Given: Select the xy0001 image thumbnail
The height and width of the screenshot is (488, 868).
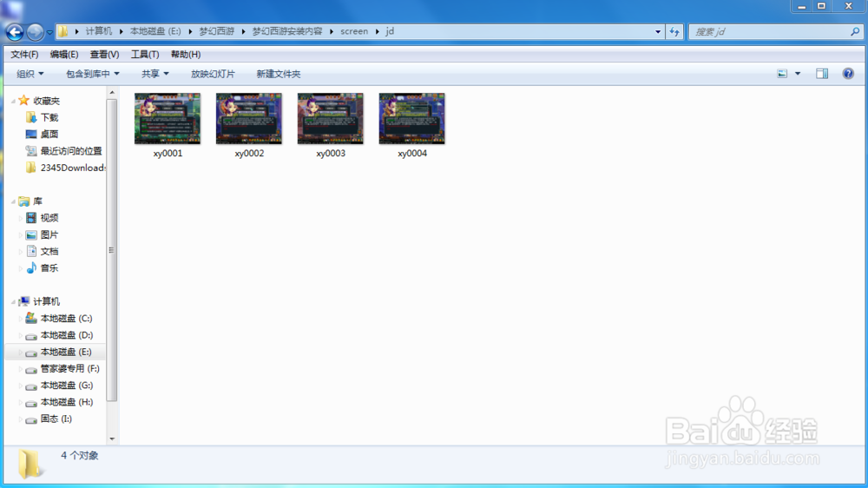Looking at the screenshot, I should click(168, 119).
